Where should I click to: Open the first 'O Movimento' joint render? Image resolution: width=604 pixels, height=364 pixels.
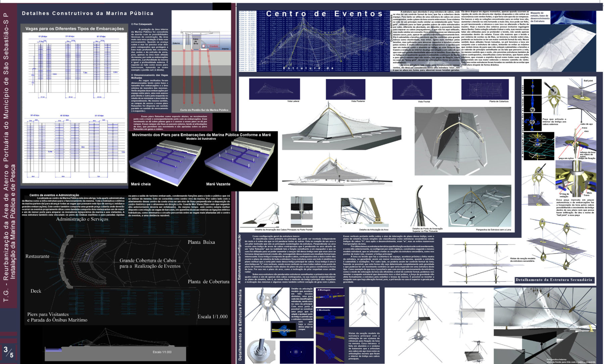330,318
